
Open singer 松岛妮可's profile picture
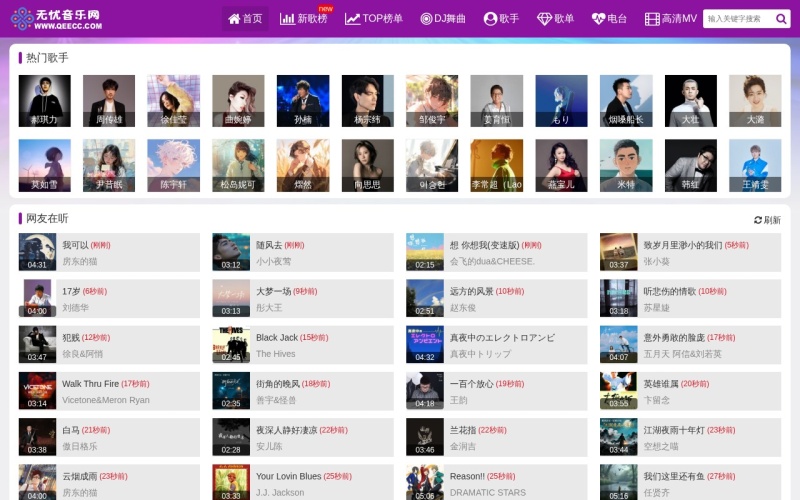(237, 165)
